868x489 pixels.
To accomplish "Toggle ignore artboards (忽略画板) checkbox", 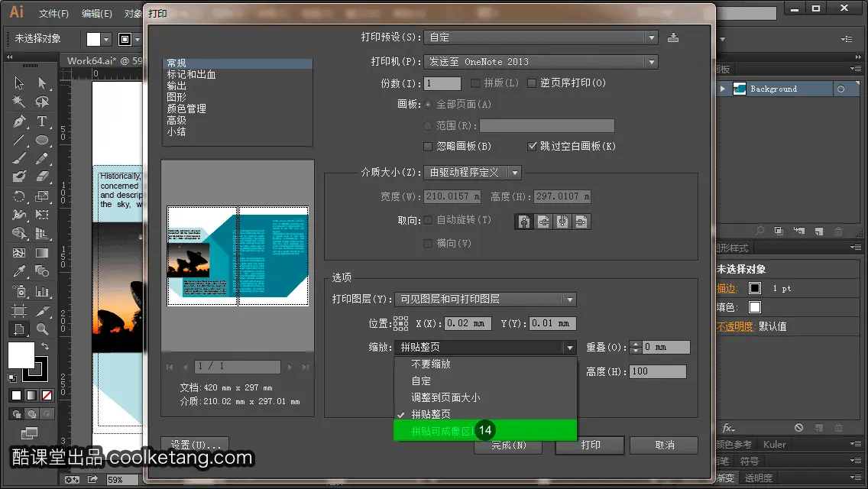I will [x=427, y=146].
